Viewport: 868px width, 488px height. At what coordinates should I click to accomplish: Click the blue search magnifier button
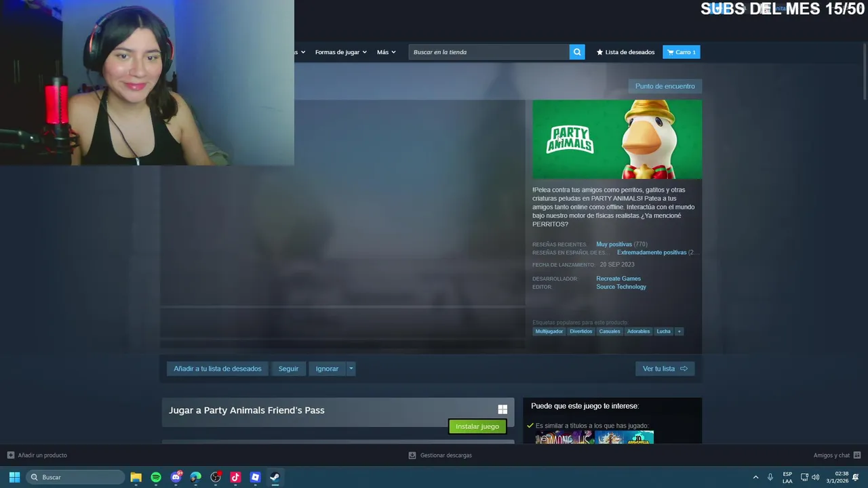577,52
